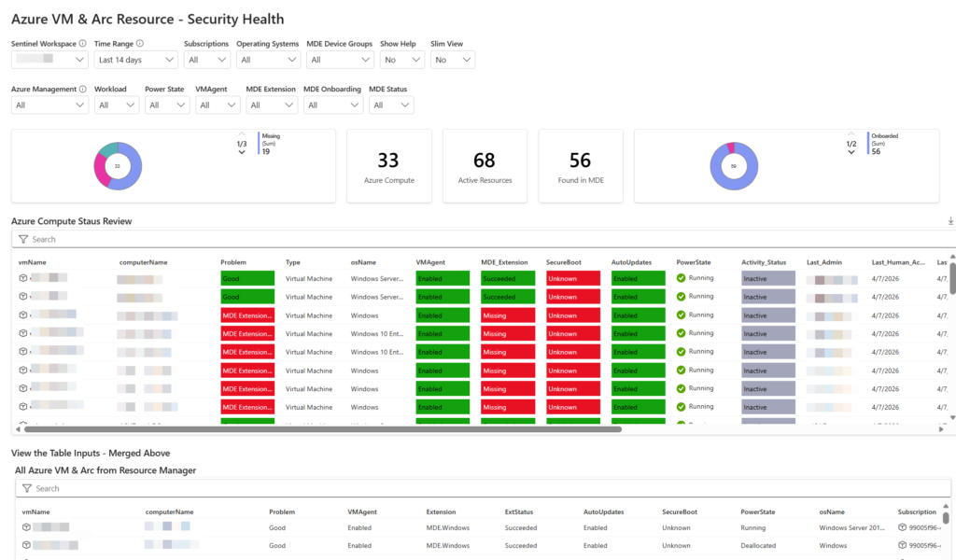Go to the next legend page on the Missing chart
The height and width of the screenshot is (560, 956).
coord(242,153)
